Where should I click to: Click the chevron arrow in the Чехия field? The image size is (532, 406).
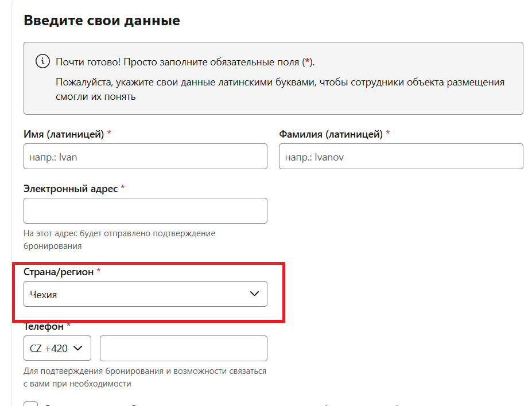[255, 294]
